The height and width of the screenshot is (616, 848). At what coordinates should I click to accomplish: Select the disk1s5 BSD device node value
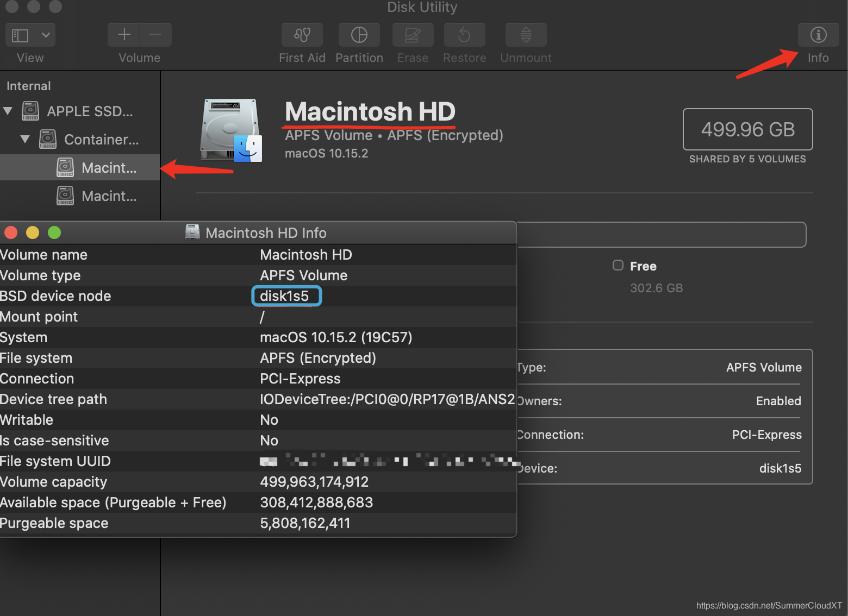pos(284,296)
